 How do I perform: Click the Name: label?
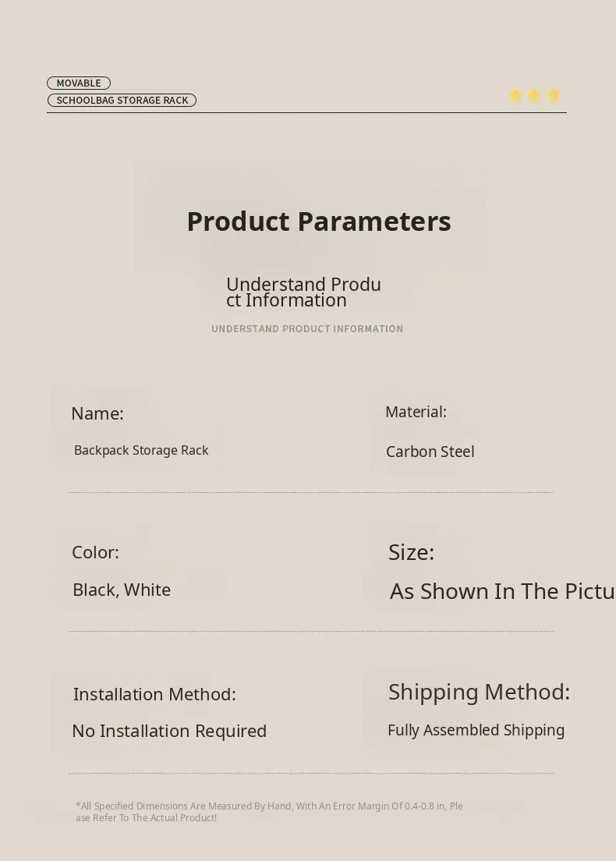coord(97,413)
